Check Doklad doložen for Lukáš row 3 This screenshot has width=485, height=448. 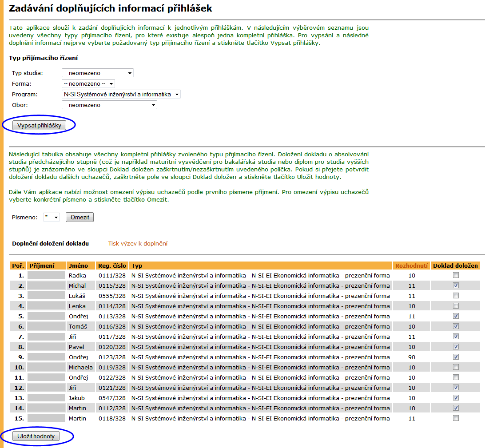(x=456, y=296)
